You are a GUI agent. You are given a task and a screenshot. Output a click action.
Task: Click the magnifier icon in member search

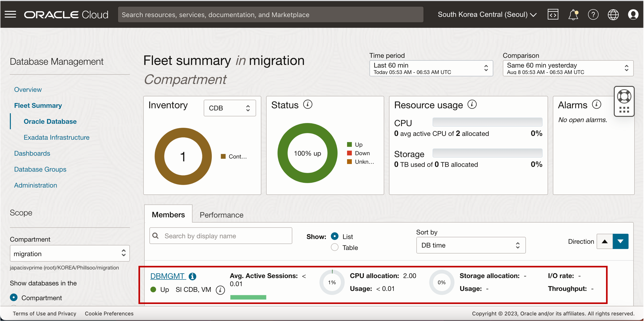pyautogui.click(x=156, y=236)
